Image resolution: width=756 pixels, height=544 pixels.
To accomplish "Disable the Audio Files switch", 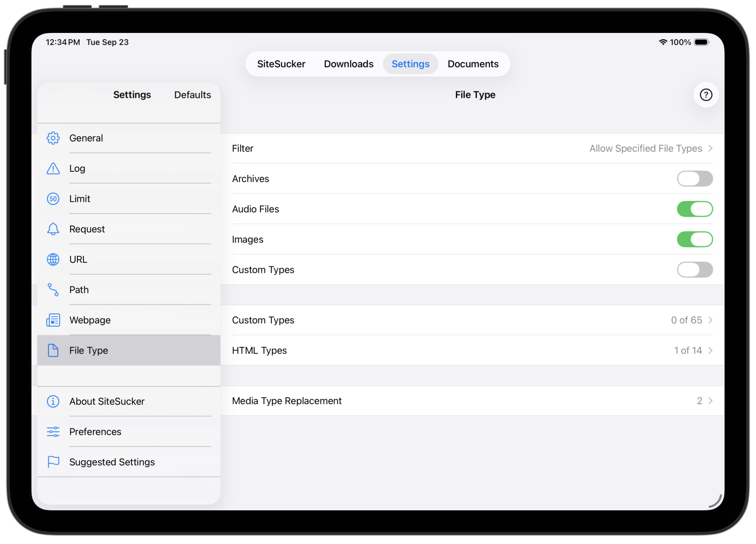I will [695, 209].
